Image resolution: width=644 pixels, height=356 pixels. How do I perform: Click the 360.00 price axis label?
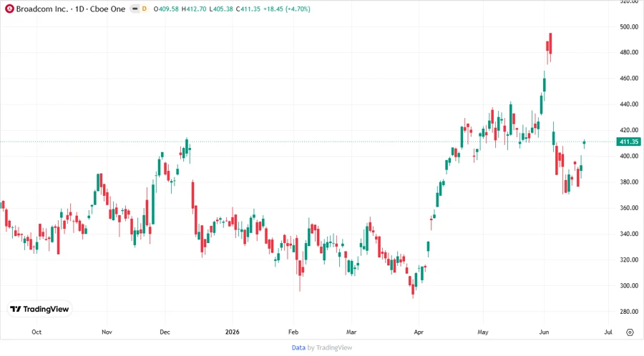(629, 208)
